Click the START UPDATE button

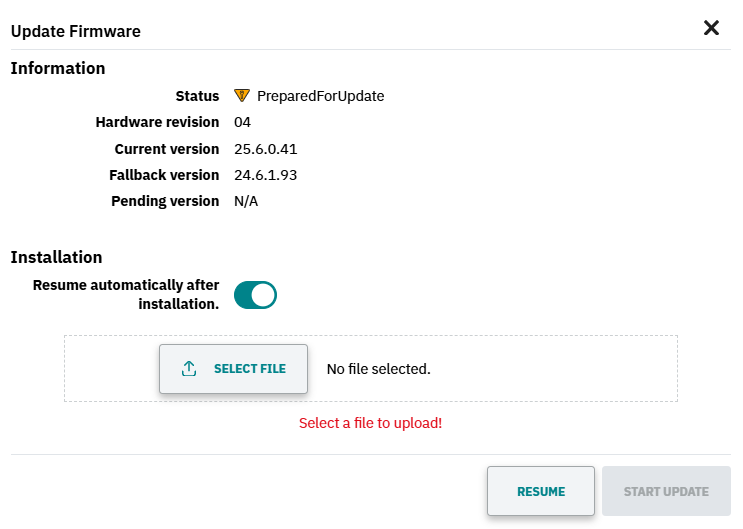666,491
